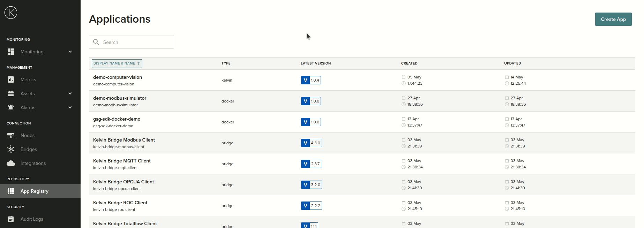Image resolution: width=644 pixels, height=228 pixels.
Task: Click demo-computer-vision version 1.0.4 badge
Action: click(x=311, y=80)
